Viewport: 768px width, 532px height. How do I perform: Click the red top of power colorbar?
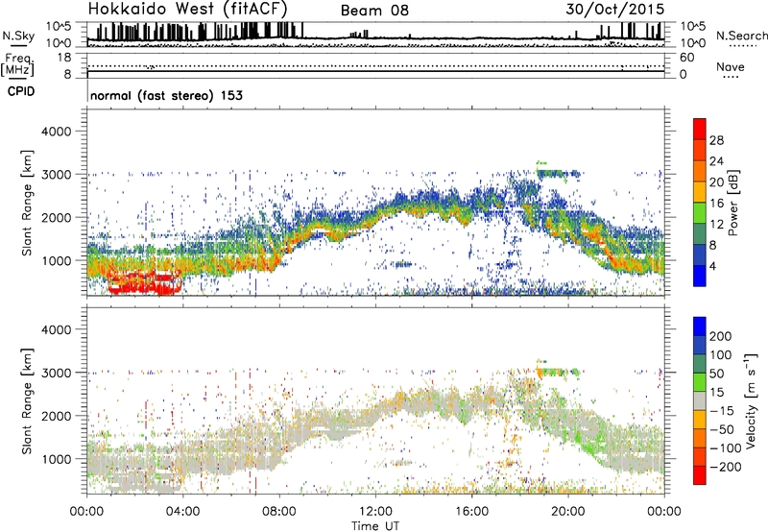[700, 129]
